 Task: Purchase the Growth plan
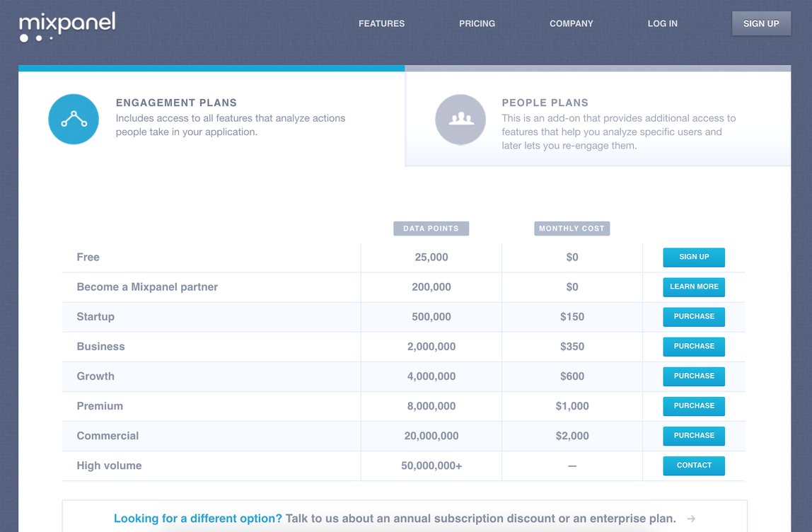click(x=694, y=376)
